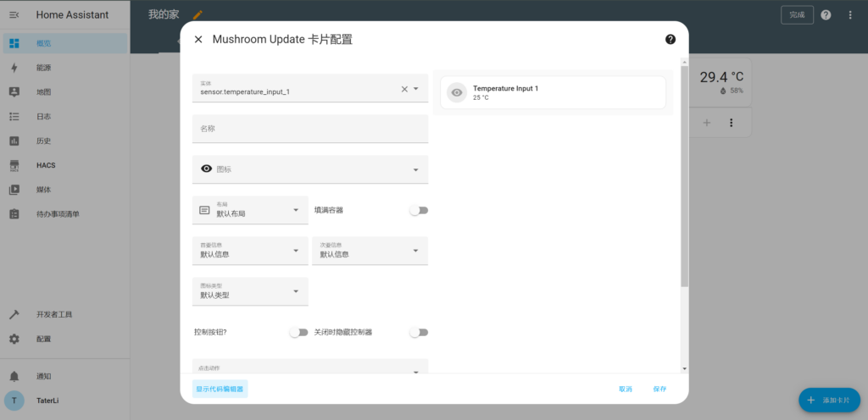
Task: Click the dialog scrollbar up arrow
Action: click(x=685, y=63)
